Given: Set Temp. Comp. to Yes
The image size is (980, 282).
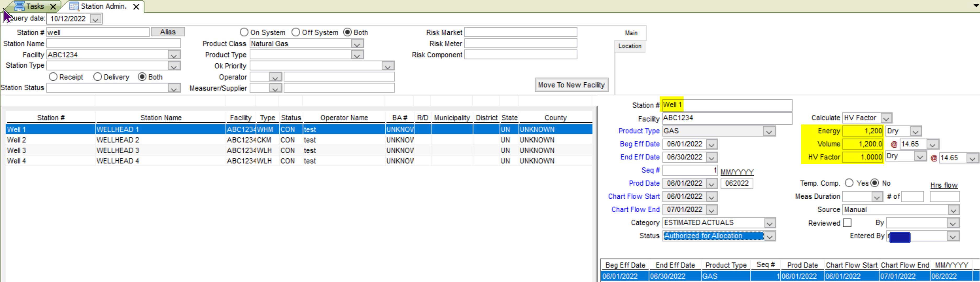Looking at the screenshot, I should 849,183.
